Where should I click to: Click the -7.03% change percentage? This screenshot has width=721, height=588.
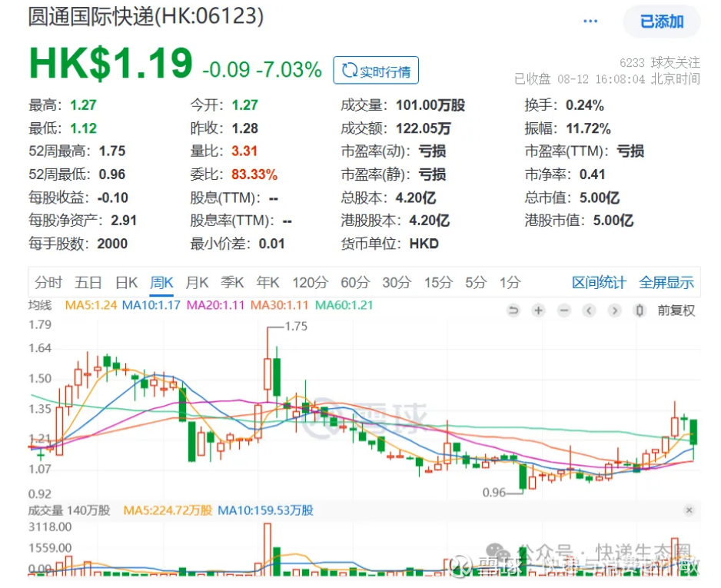coord(289,70)
